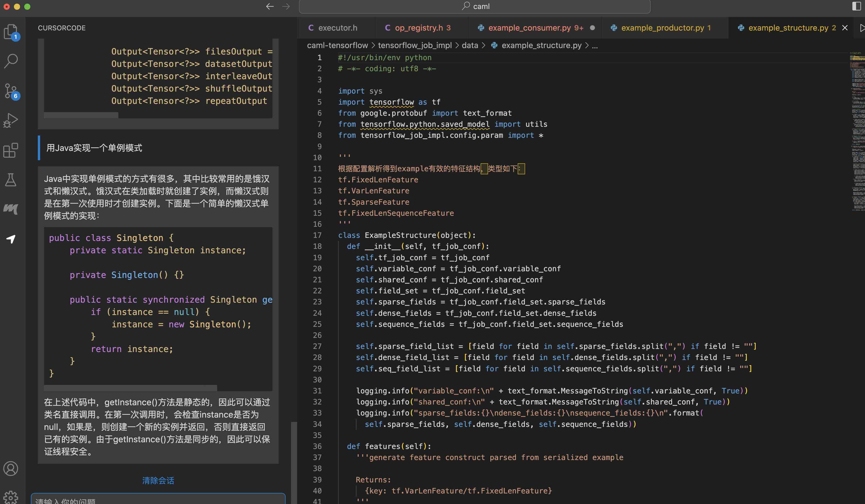Click the editor minimap on the right
The height and width of the screenshot is (504, 865).
[x=857, y=131]
